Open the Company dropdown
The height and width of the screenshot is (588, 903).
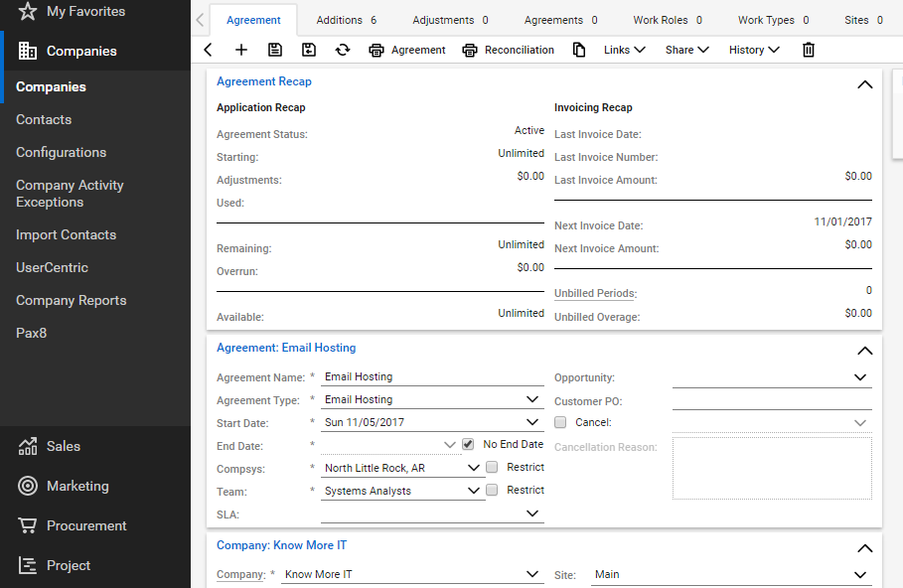click(532, 574)
